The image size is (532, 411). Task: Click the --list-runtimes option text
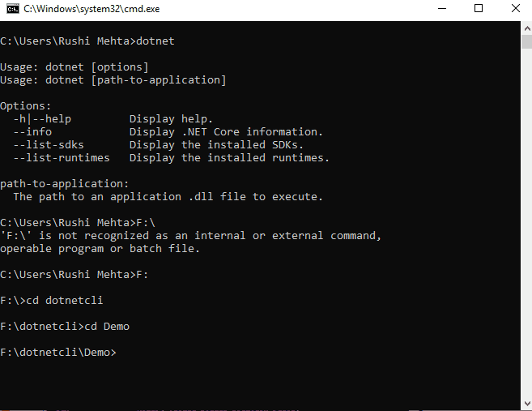click(62, 158)
